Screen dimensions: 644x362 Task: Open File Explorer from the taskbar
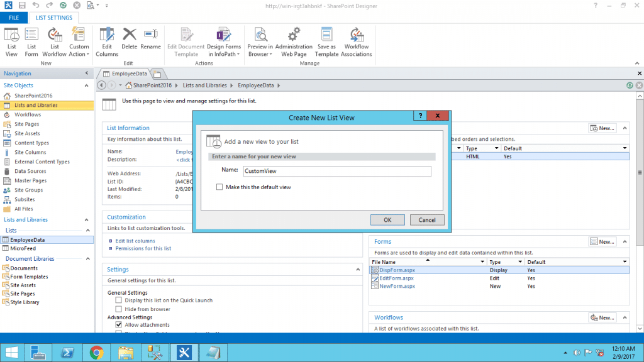click(126, 353)
